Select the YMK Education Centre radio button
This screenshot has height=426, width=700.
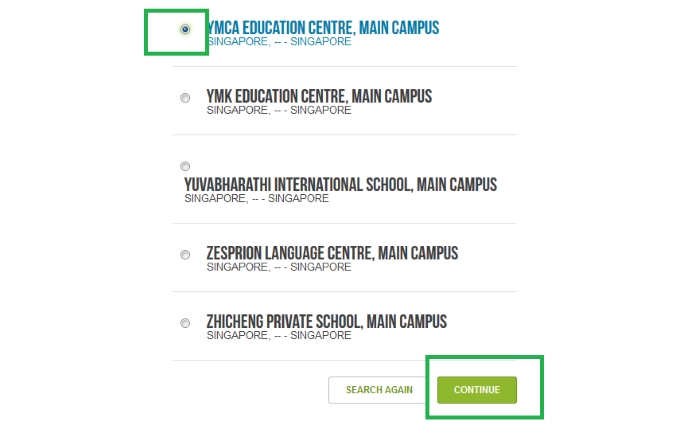[x=185, y=98]
